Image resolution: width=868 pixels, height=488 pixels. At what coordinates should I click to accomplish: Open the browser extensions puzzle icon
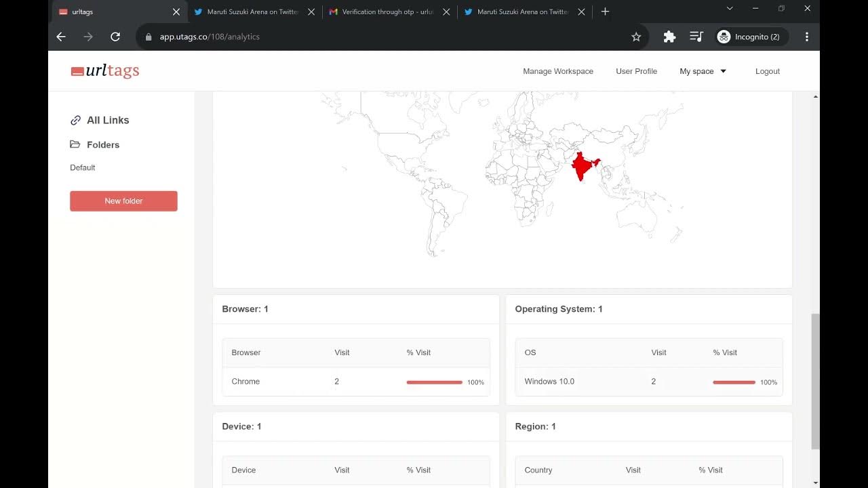pyautogui.click(x=669, y=37)
